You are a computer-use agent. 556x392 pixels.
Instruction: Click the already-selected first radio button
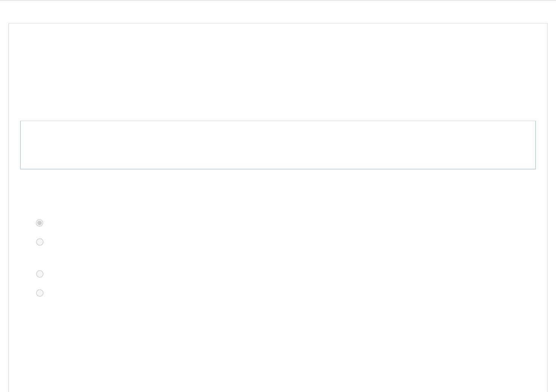[x=39, y=223]
